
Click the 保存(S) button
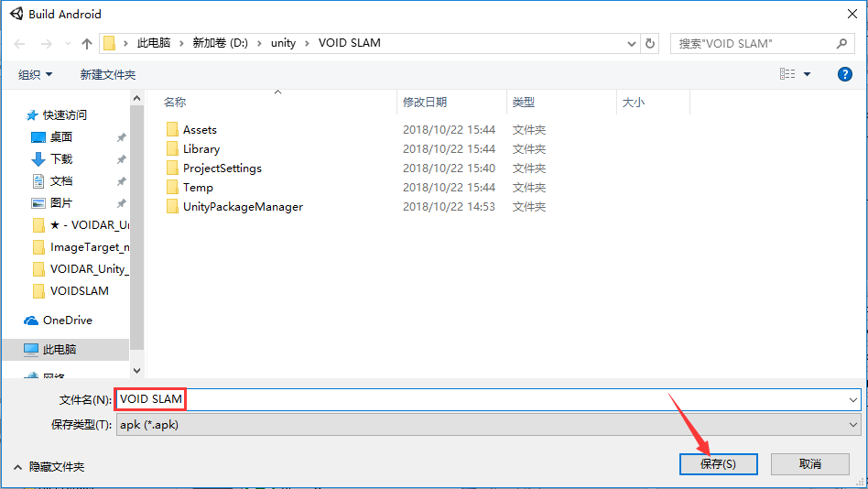coord(718,464)
